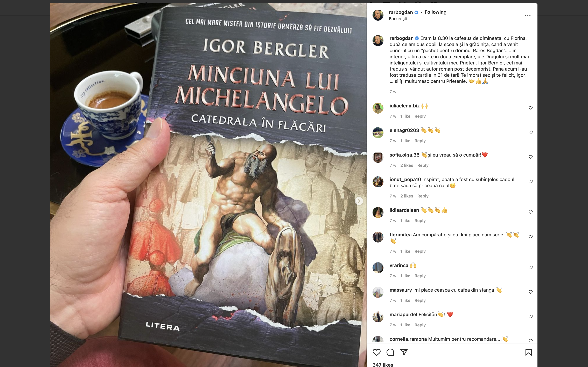Like massaury's comment heart

coord(530,292)
